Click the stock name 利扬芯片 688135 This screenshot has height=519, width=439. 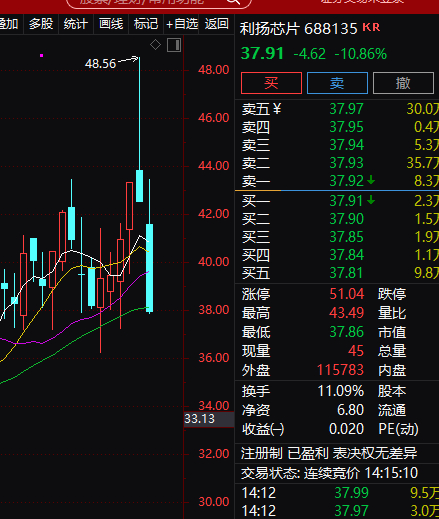(298, 29)
